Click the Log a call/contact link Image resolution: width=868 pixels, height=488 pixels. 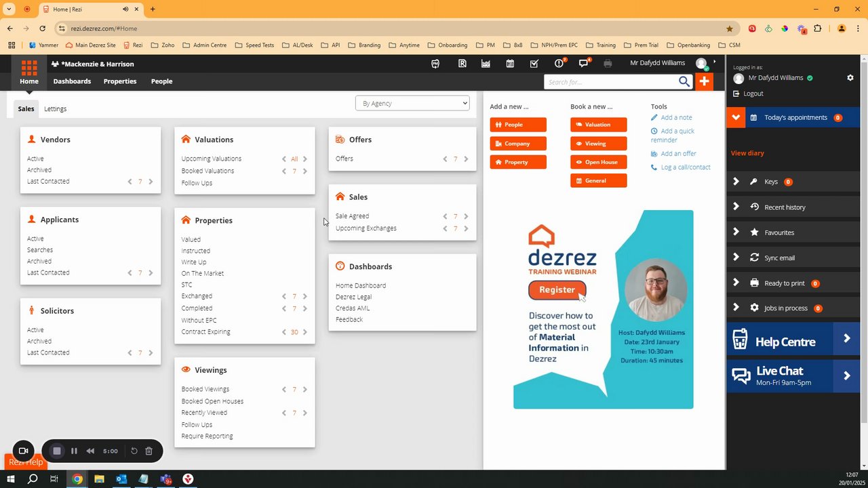[x=686, y=167]
